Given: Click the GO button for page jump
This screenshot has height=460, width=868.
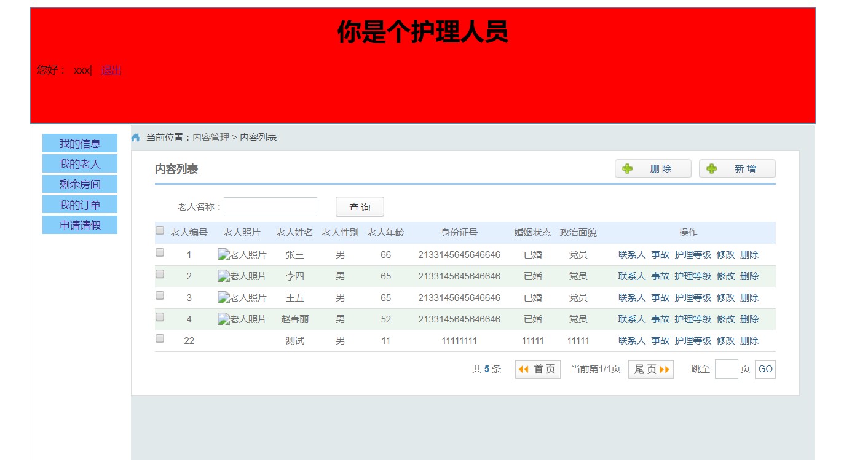Looking at the screenshot, I should click(x=765, y=369).
